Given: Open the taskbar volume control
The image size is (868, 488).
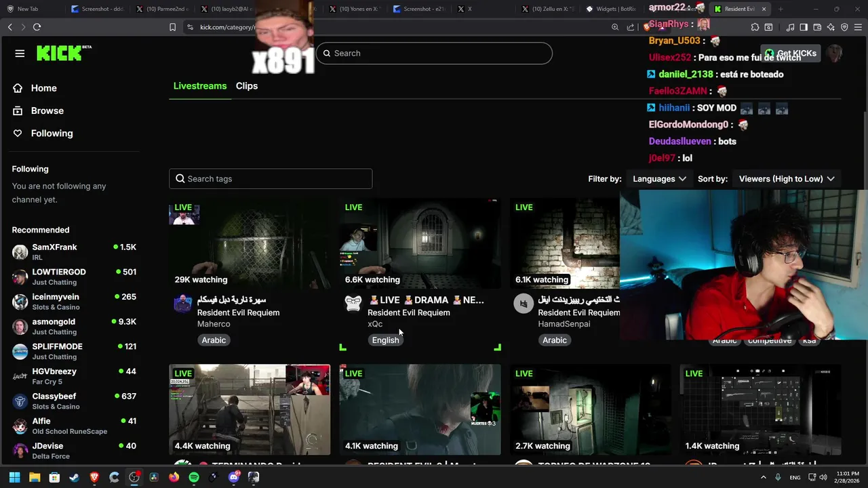Looking at the screenshot, I should click(823, 477).
